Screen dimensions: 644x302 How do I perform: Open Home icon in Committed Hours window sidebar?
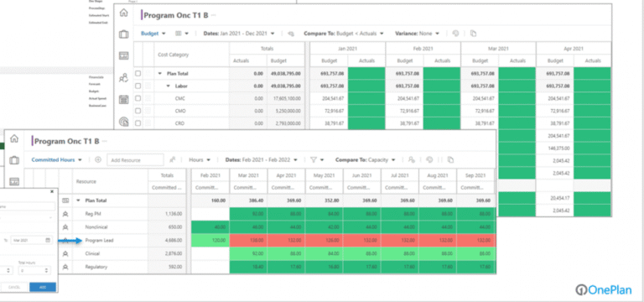[x=14, y=138]
